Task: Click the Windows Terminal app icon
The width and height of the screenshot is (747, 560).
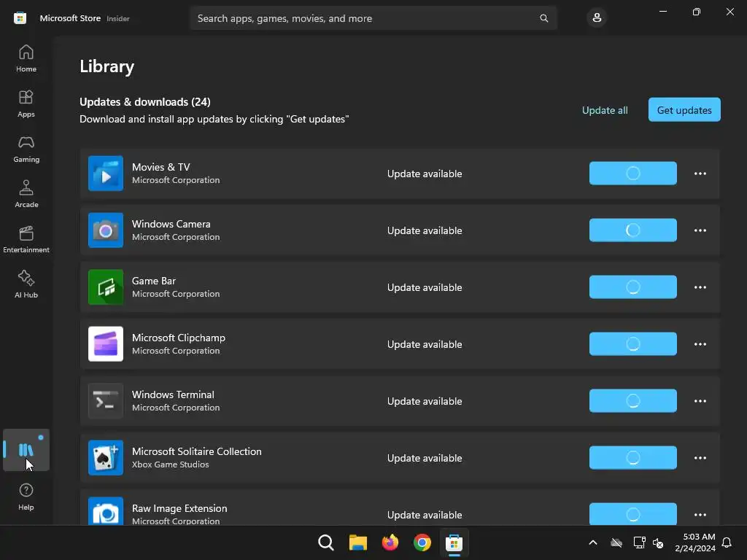Action: (106, 401)
